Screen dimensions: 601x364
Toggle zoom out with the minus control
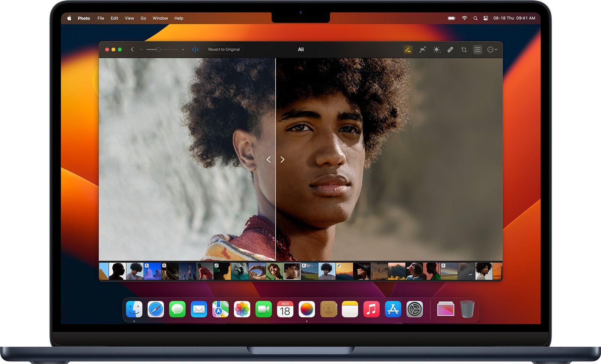coord(141,49)
